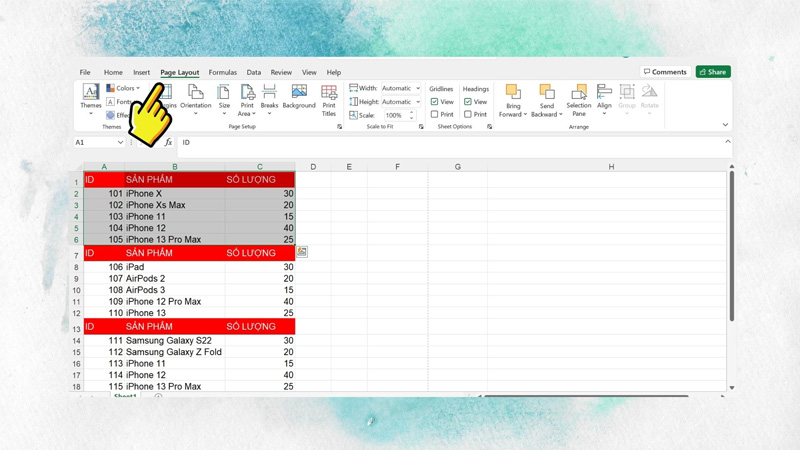Viewport: 800px width, 450px height.
Task: Open the Print Area menu
Action: [x=247, y=99]
